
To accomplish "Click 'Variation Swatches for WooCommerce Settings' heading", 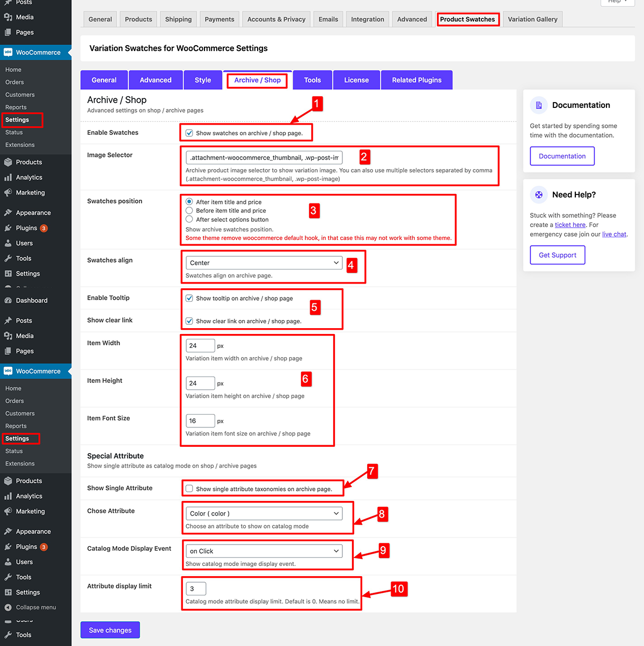I will (179, 48).
